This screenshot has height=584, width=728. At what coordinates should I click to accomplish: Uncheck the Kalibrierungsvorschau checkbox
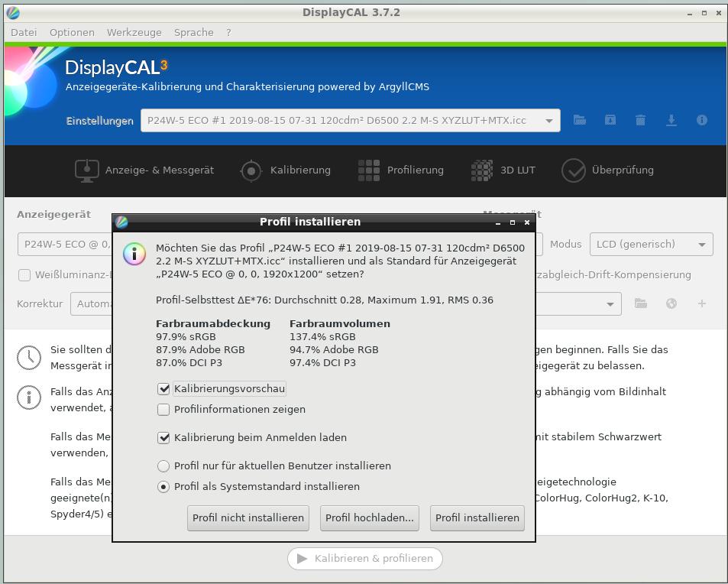coord(163,389)
